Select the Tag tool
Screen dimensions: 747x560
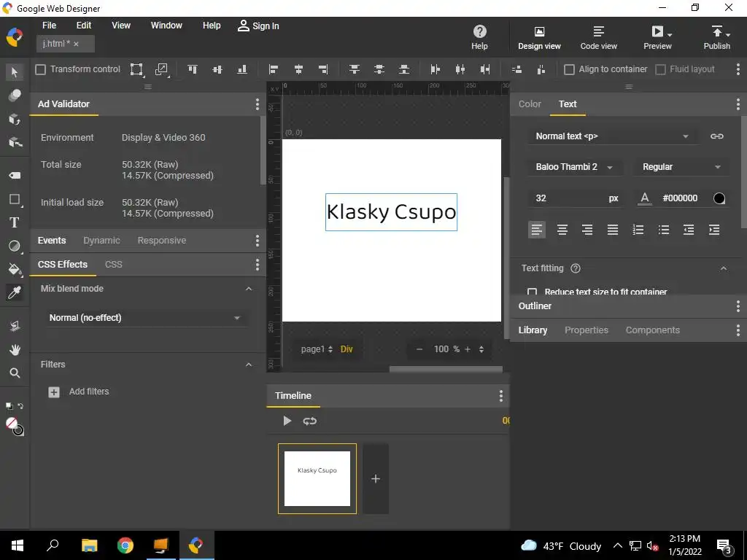(x=15, y=175)
